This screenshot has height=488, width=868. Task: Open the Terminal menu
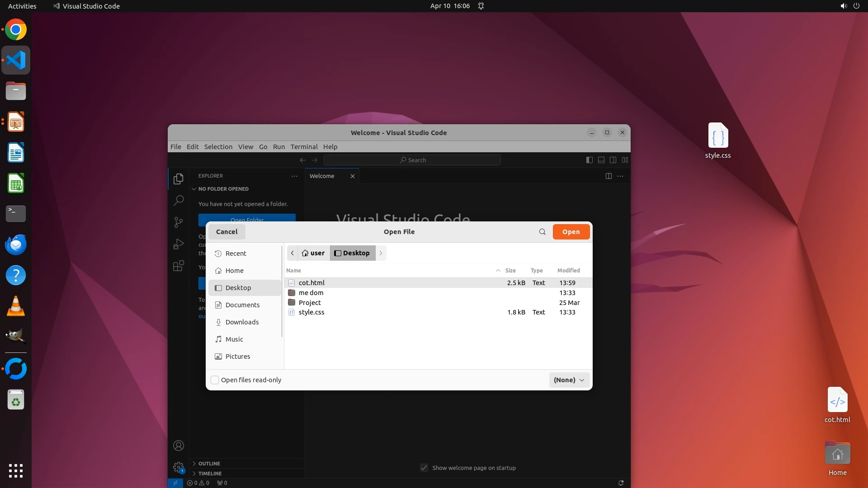304,147
